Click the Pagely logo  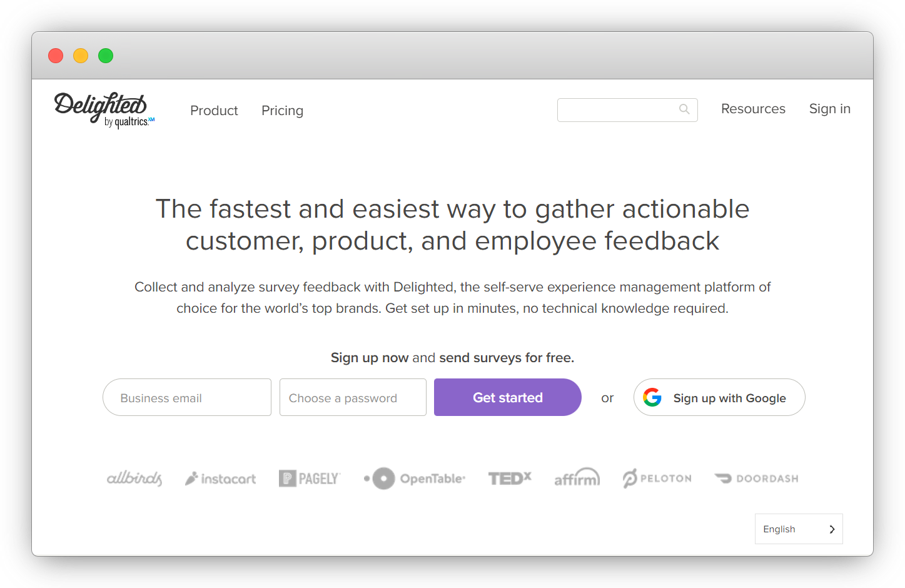[310, 479]
